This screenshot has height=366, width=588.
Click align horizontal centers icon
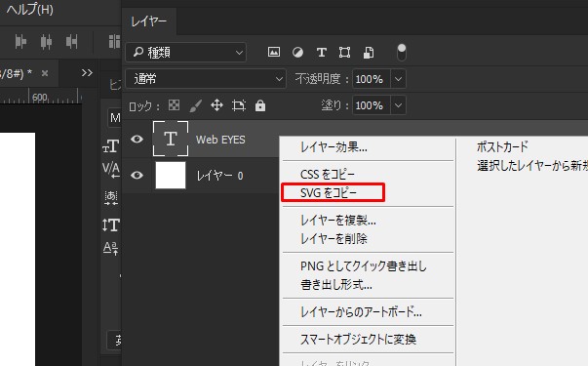point(46,41)
